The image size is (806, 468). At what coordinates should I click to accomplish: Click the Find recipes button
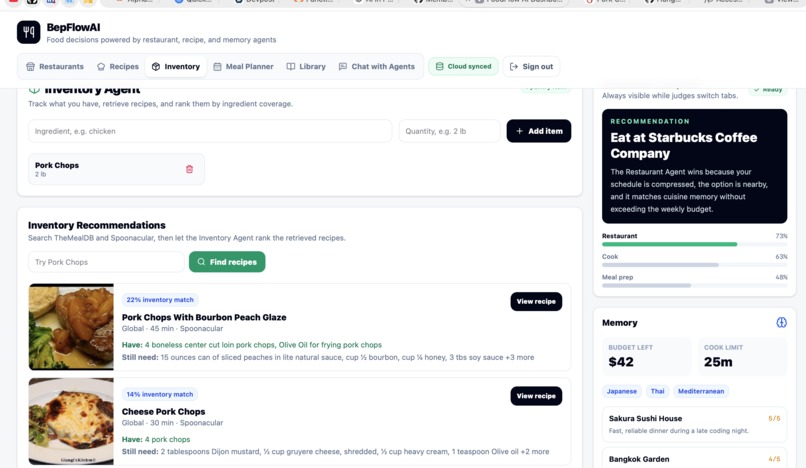tap(227, 262)
